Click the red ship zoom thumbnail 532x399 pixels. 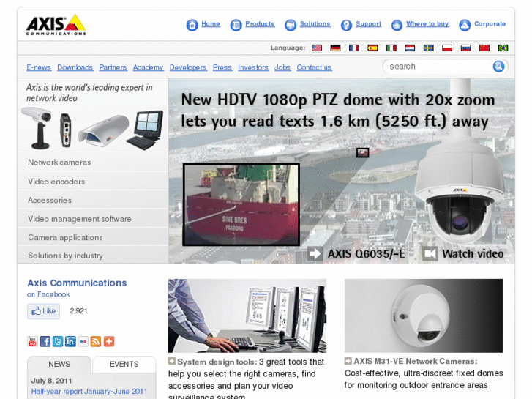point(241,204)
